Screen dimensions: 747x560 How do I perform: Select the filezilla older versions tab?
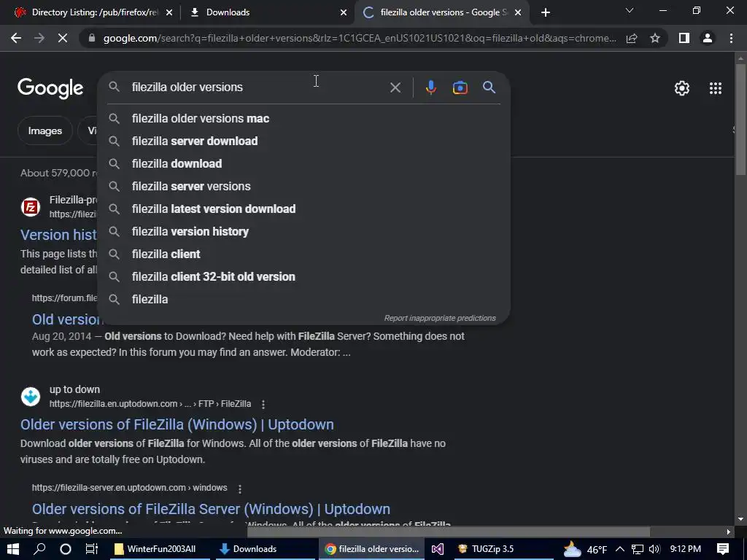[441, 12]
